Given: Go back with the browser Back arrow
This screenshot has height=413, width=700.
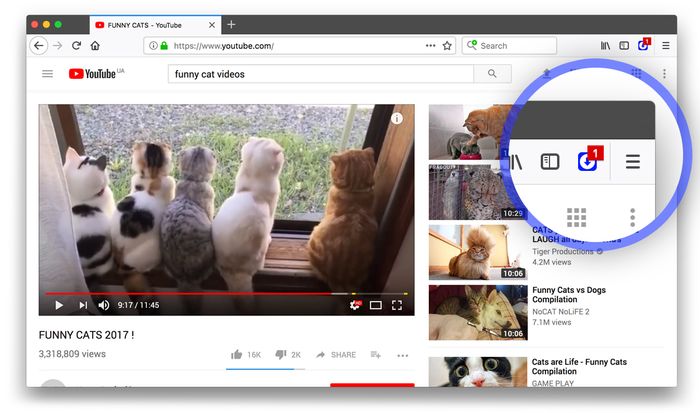Looking at the screenshot, I should 39,46.
